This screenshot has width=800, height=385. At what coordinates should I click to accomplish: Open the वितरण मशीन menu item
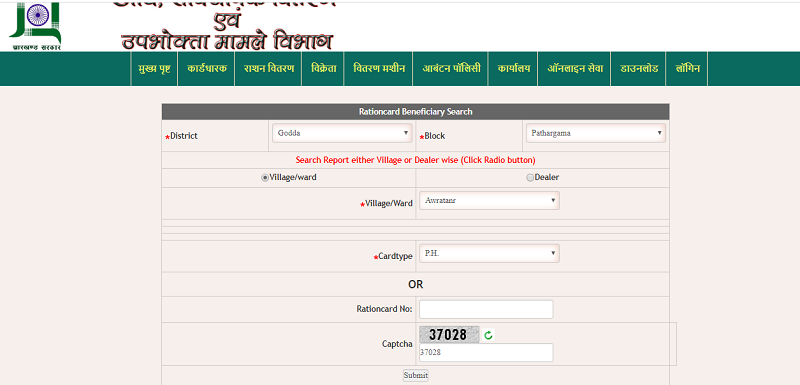click(379, 68)
